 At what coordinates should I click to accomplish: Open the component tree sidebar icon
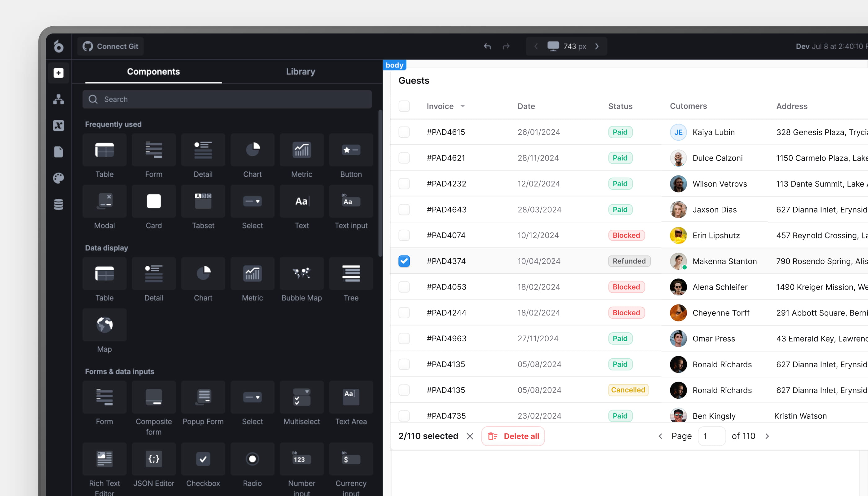pyautogui.click(x=59, y=99)
